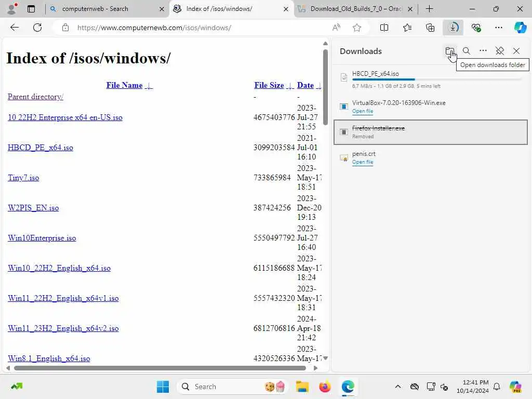
Task: Click the page vertical scrollbar thumb
Action: pyautogui.click(x=325, y=87)
